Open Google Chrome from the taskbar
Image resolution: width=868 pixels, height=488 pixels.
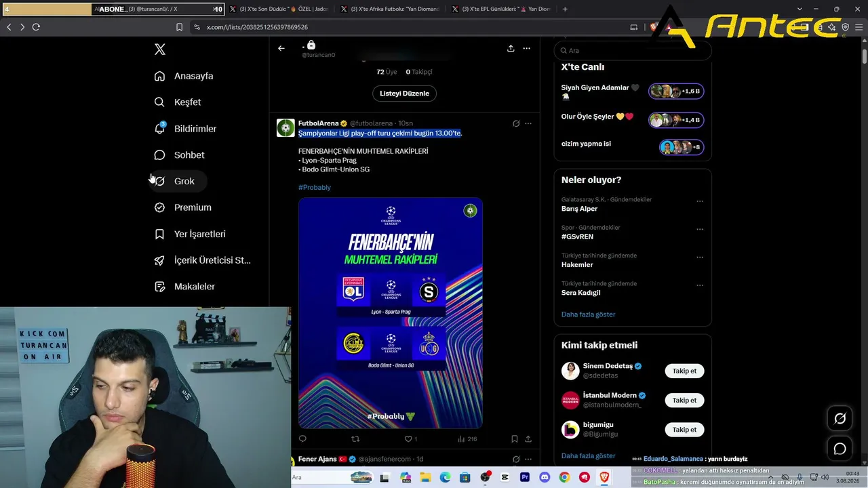click(564, 477)
